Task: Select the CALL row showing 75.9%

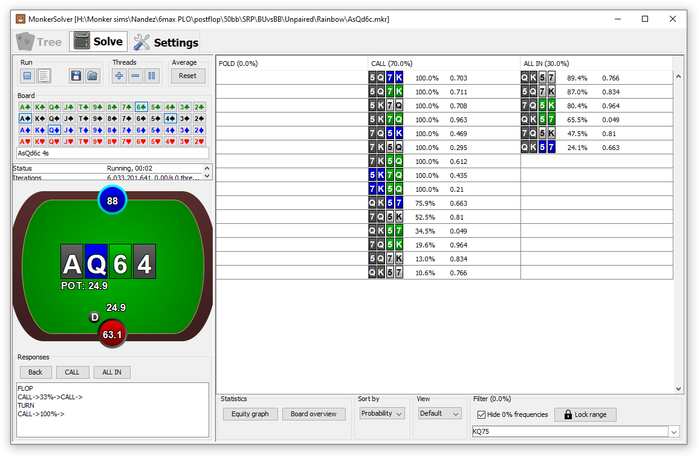Action: coord(445,203)
